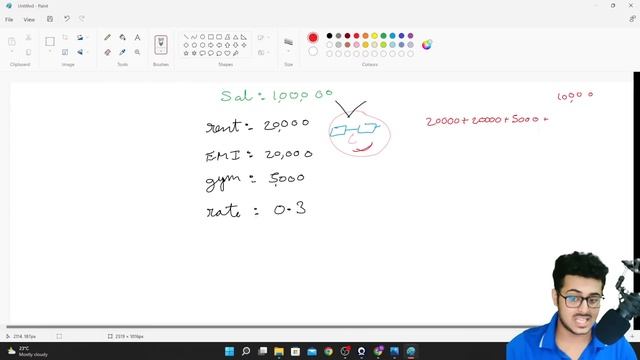Viewport: 640px width, 360px height.
Task: Select the Magnifier tool
Action: click(x=137, y=52)
